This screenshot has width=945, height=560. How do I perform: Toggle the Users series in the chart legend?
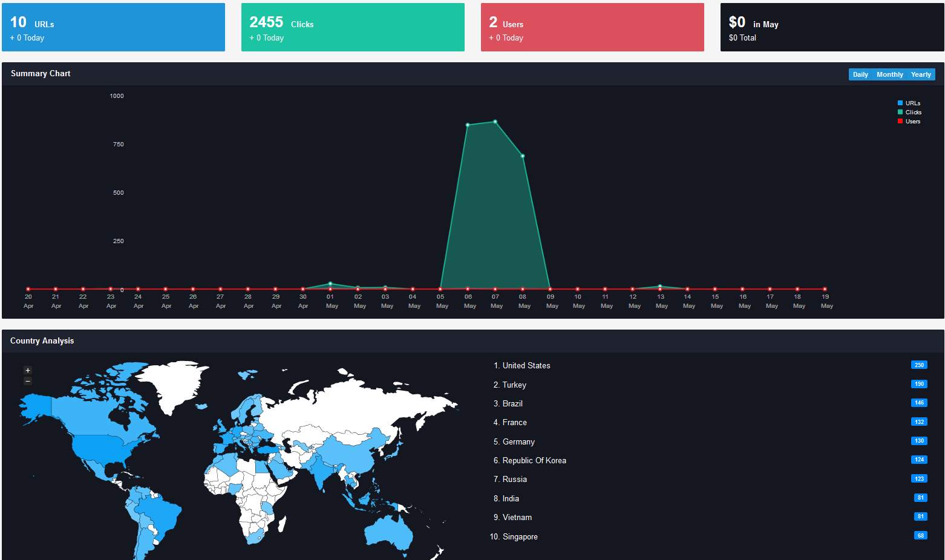909,122
